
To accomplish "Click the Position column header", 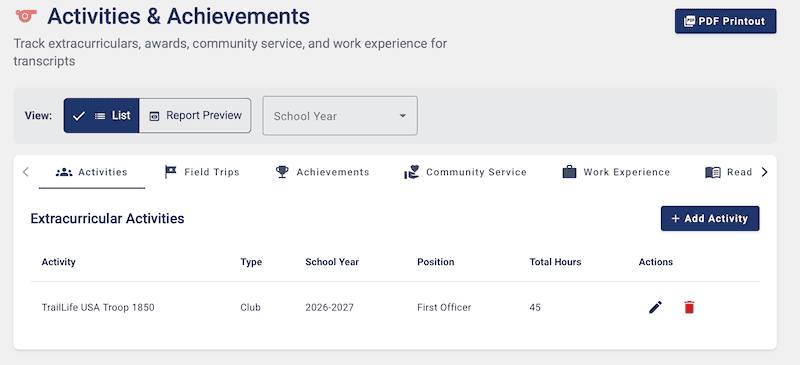I will [436, 262].
